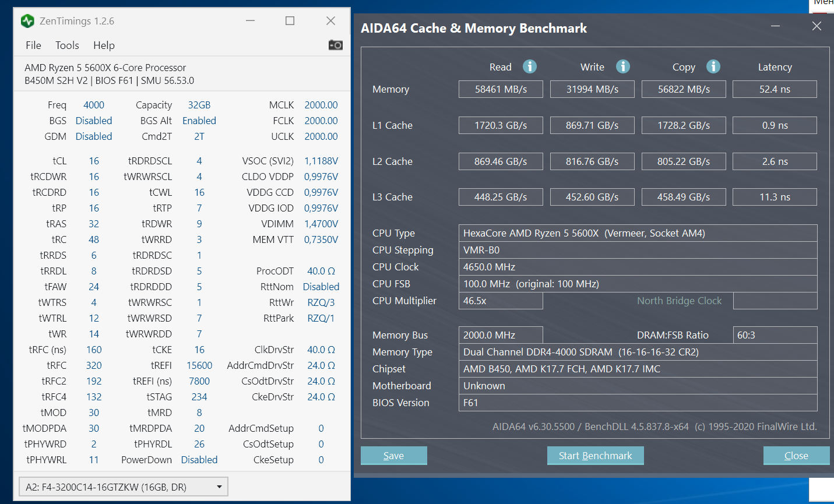
Task: Click the GDM value Disabled
Action: (94, 136)
